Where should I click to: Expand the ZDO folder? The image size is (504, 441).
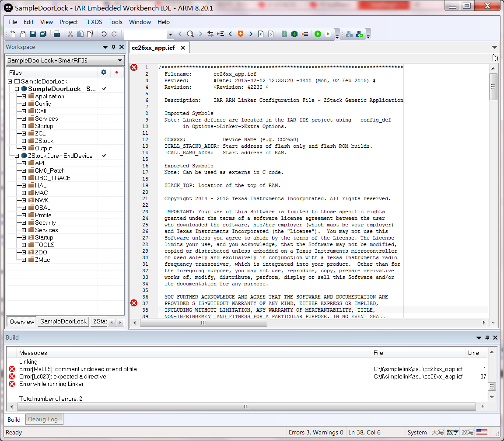pos(24,253)
